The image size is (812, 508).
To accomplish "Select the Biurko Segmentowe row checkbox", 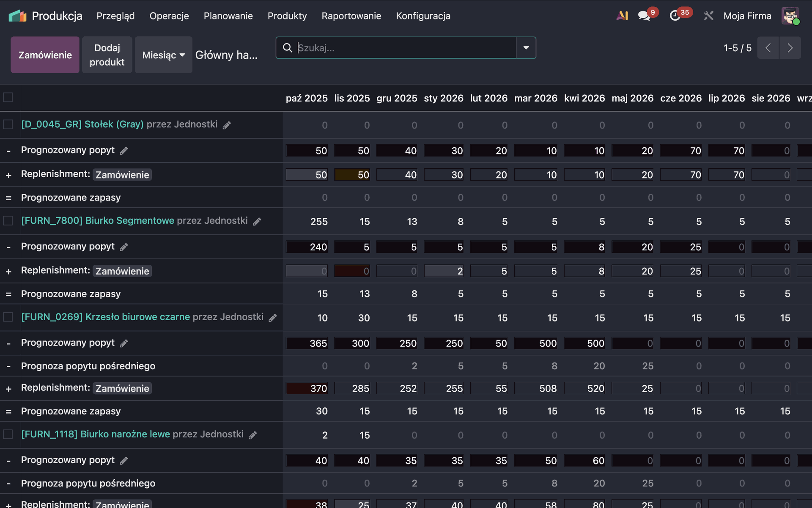I will click(x=8, y=221).
